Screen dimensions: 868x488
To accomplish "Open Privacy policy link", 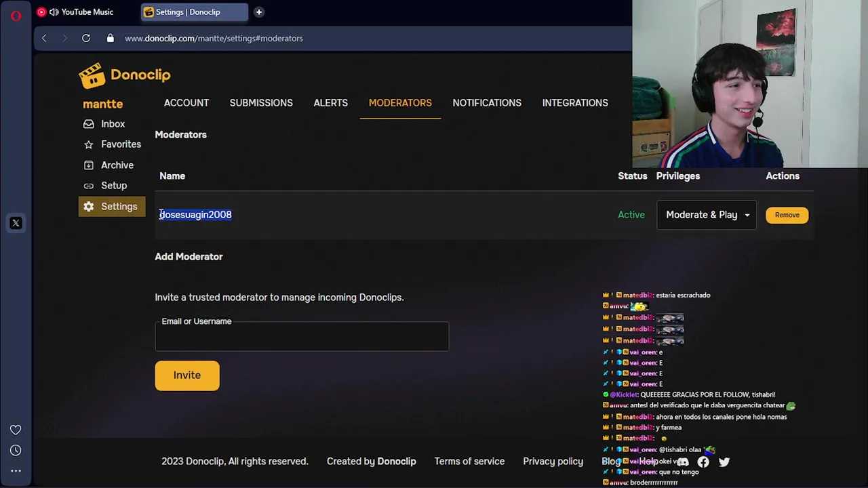I will tap(553, 462).
